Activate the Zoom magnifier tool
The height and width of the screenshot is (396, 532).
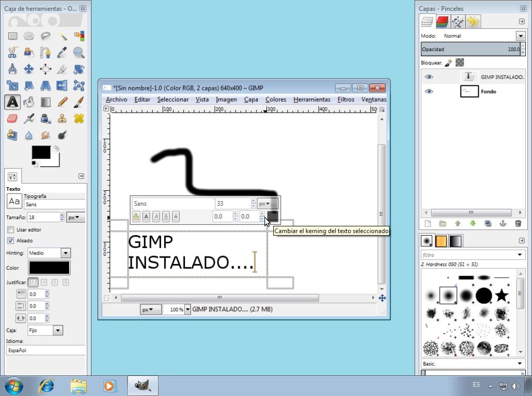pos(79,52)
